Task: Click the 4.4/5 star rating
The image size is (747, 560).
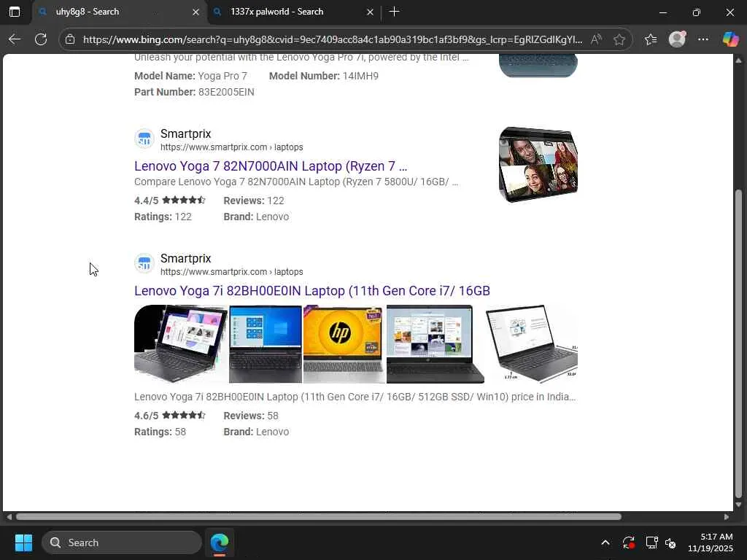Action: click(170, 201)
